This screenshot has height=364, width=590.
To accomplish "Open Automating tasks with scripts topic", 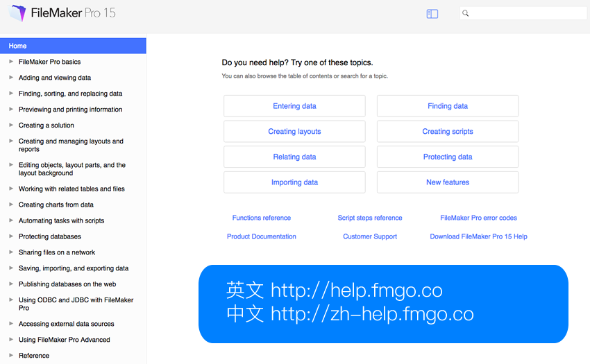I will point(61,220).
